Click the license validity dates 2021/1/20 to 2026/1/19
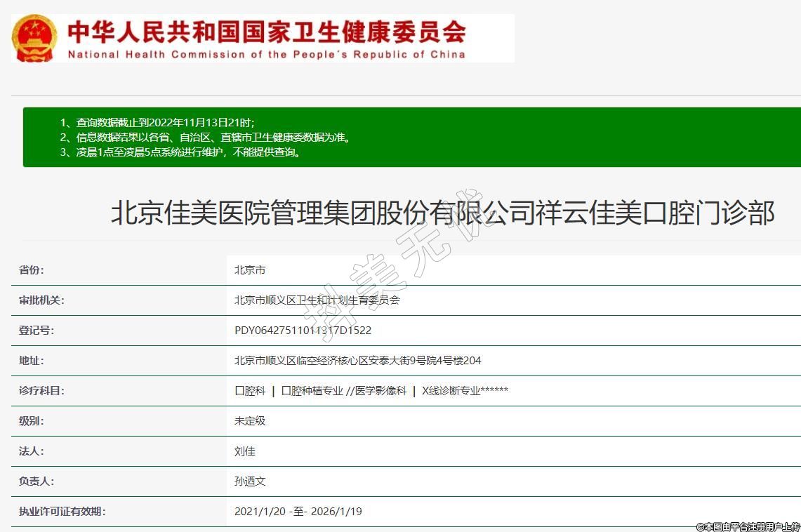Screen dimensions: 801x532 [x=298, y=512]
